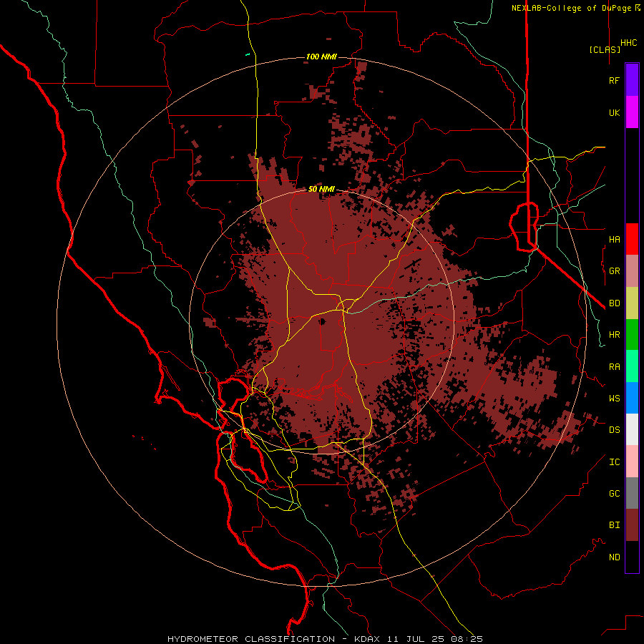Click the GC gray legend swatch
The width and height of the screenshot is (644, 644).
(x=632, y=493)
